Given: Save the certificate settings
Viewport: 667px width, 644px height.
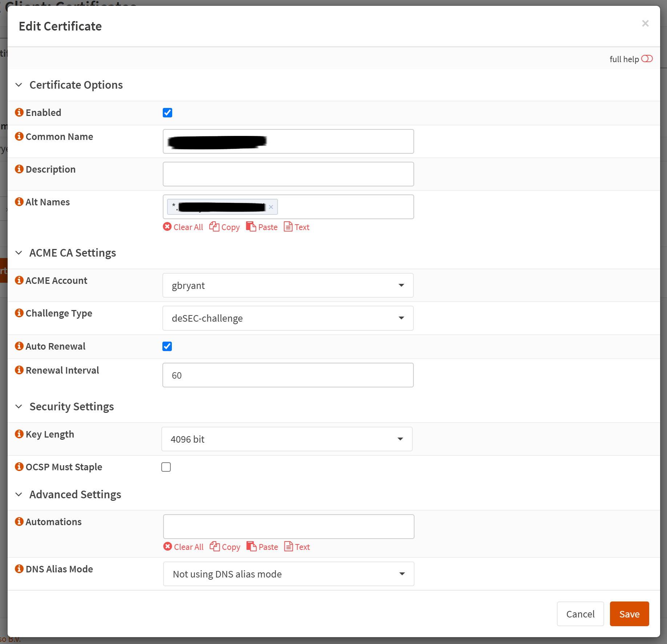Looking at the screenshot, I should (629, 614).
